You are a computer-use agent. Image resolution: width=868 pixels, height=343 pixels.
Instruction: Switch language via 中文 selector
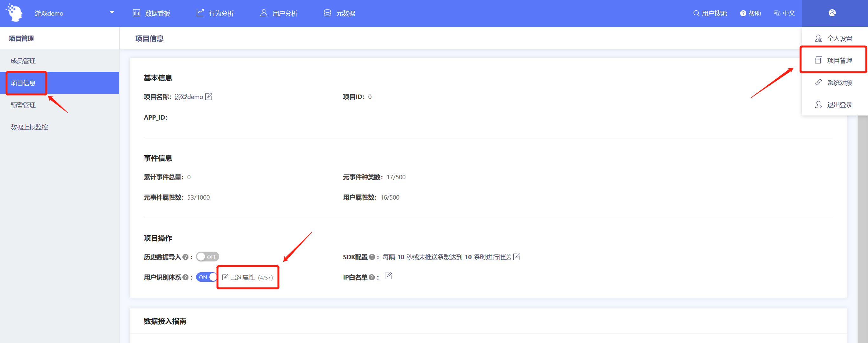tap(785, 13)
